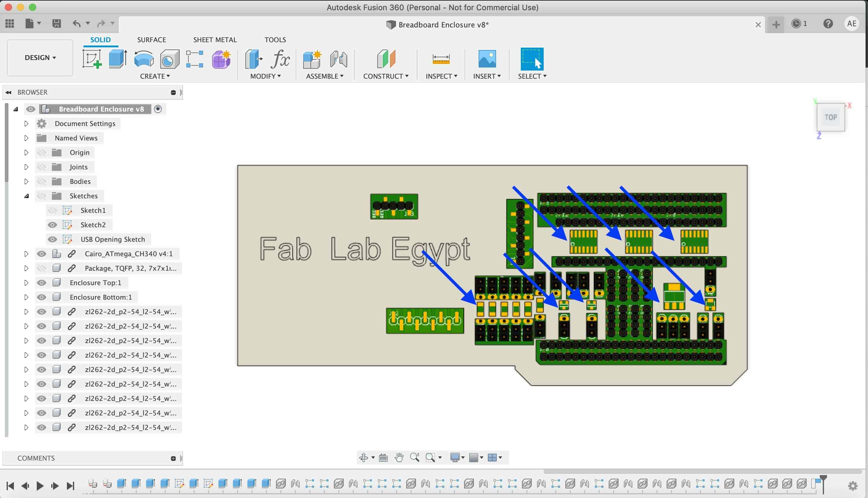Open the CREATE dropdown menu
The image size is (868, 498).
155,76
